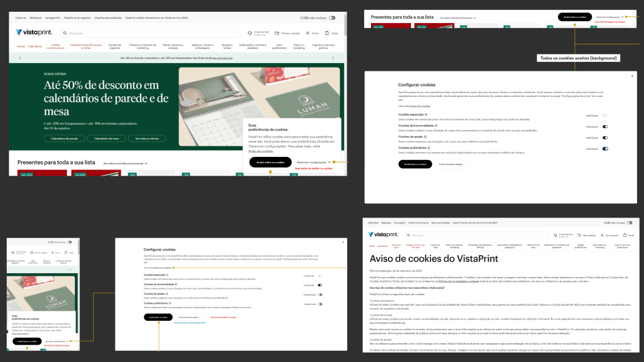Click the confirm selection button in upper dialog
Viewport: 644px width, 362px height.
point(450,164)
